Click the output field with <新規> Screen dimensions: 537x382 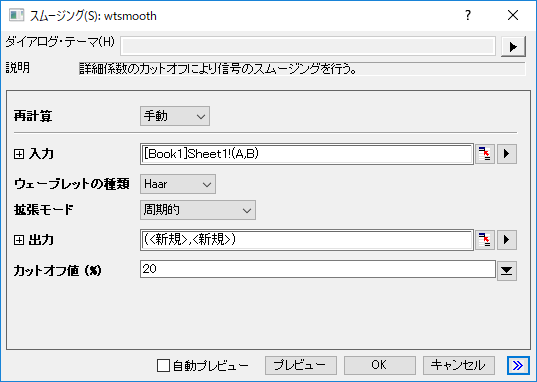pos(307,240)
